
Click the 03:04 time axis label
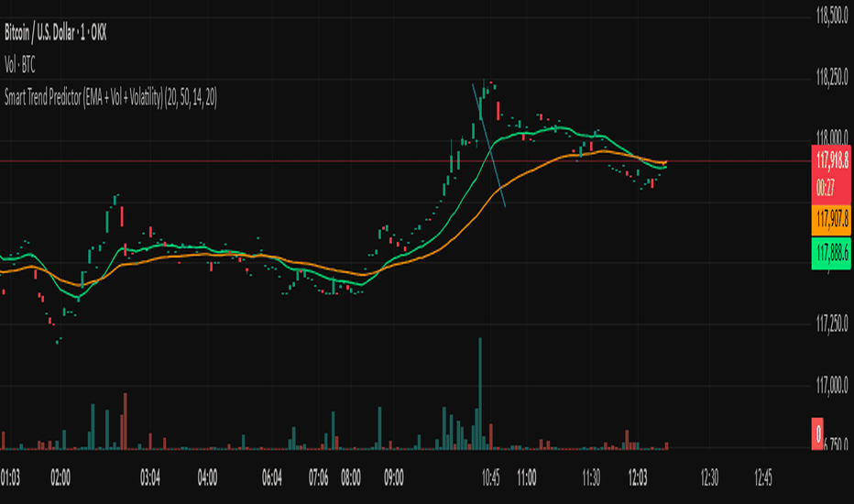(x=149, y=478)
